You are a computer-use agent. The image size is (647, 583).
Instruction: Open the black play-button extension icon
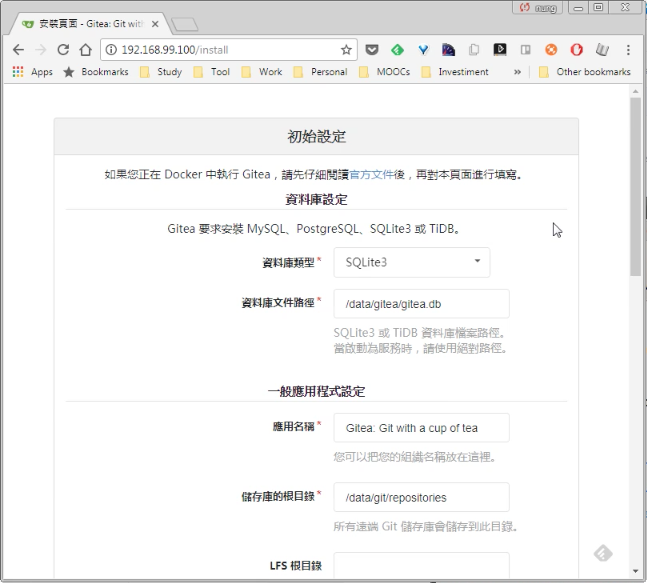click(x=500, y=50)
